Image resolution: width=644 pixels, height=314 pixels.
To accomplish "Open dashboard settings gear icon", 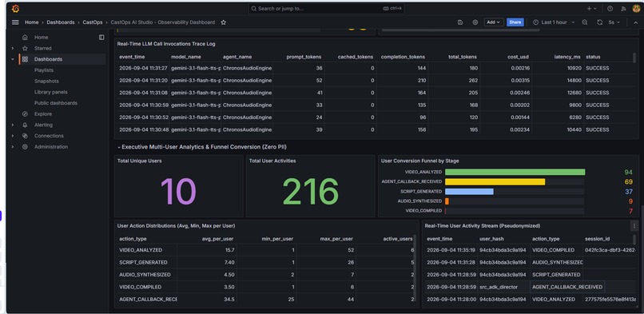I will [x=475, y=22].
